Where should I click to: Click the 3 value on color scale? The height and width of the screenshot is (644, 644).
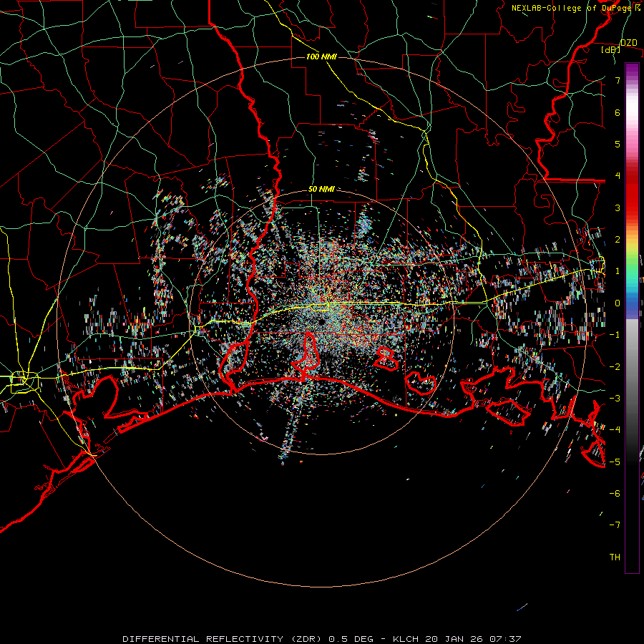point(618,208)
